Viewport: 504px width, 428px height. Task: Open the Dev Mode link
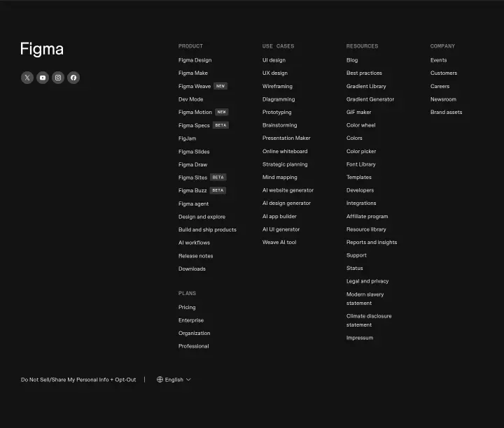(190, 99)
